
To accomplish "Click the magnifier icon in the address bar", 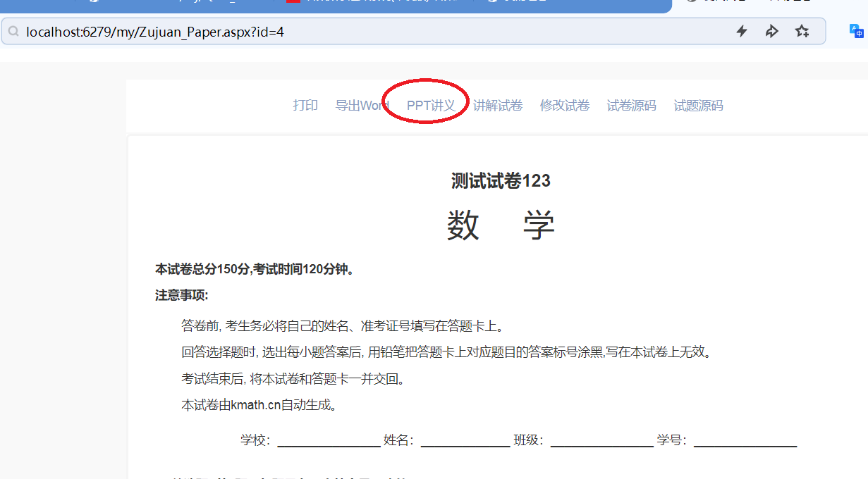I will (14, 31).
